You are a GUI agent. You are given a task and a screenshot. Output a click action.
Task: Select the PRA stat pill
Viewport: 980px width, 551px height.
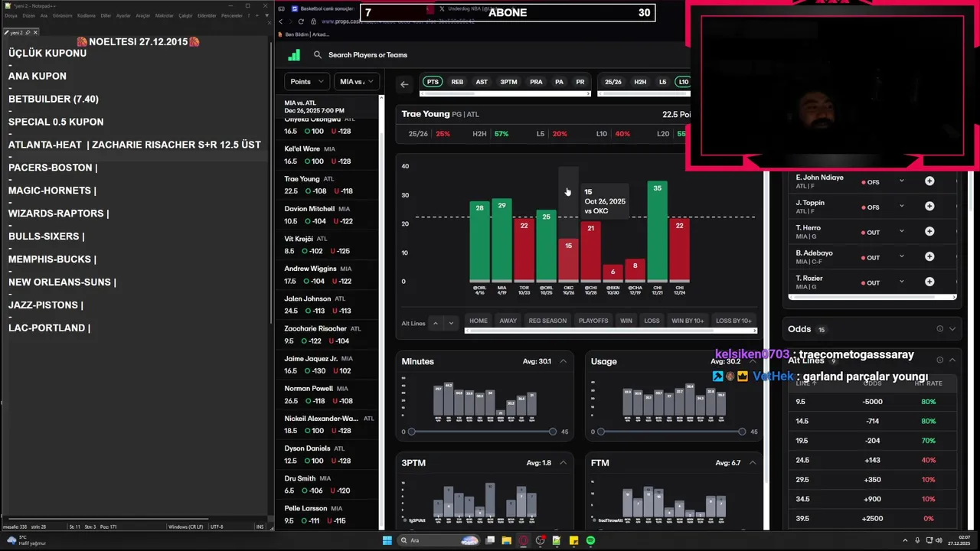536,82
